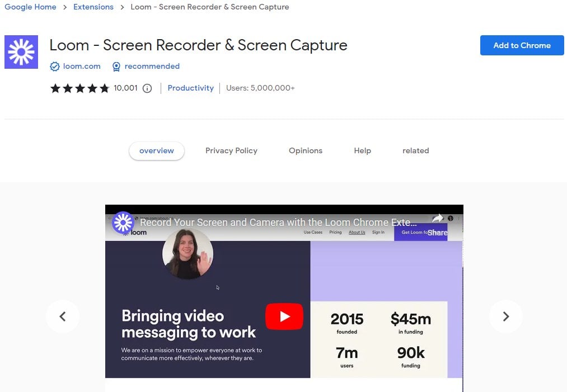Click the Loom extension logo icon
Screen dimensions: 567x392
tap(21, 52)
